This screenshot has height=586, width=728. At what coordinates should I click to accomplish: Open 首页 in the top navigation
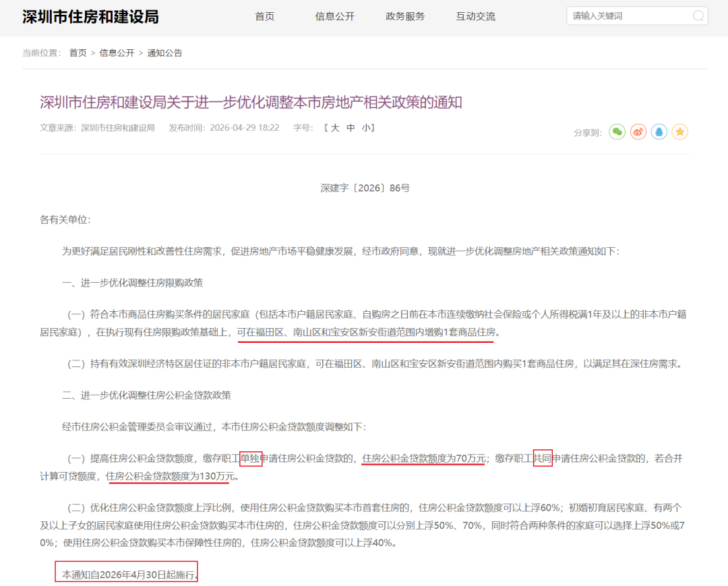tap(265, 17)
